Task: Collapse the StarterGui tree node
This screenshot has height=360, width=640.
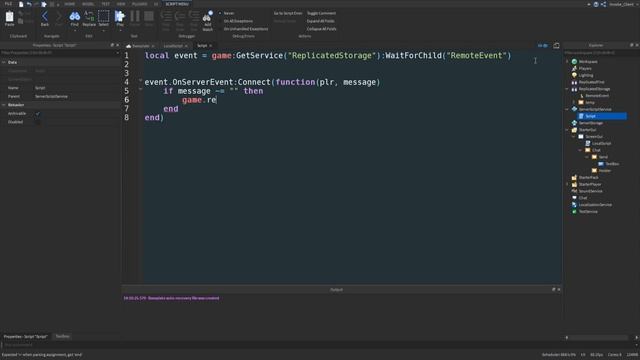Action: coord(567,130)
